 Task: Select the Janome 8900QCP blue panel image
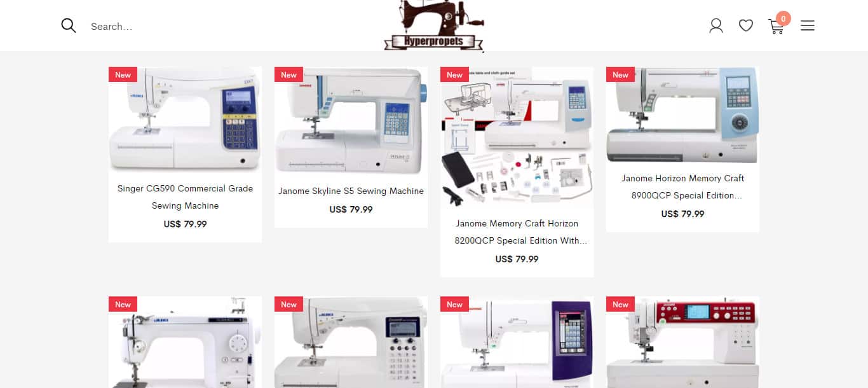click(682, 114)
